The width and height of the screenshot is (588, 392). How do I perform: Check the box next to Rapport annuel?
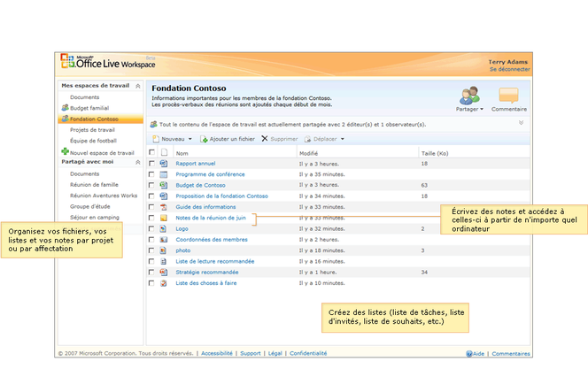point(151,164)
